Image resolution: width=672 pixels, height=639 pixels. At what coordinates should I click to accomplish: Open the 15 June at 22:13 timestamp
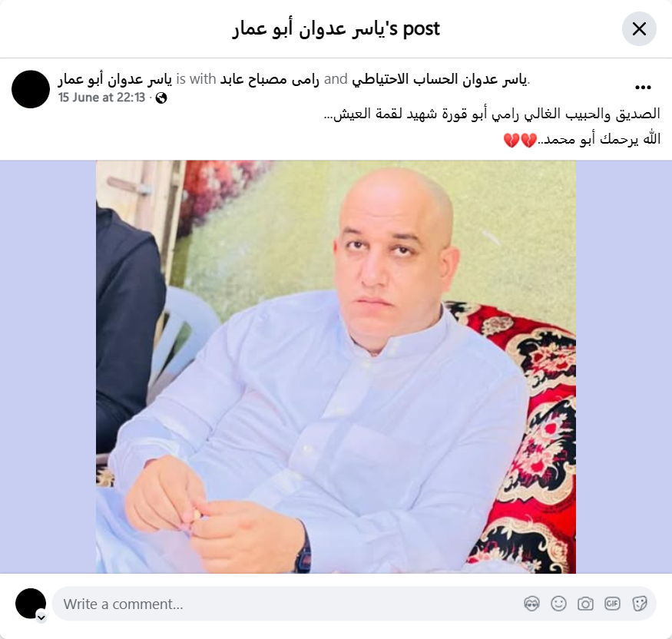(102, 98)
